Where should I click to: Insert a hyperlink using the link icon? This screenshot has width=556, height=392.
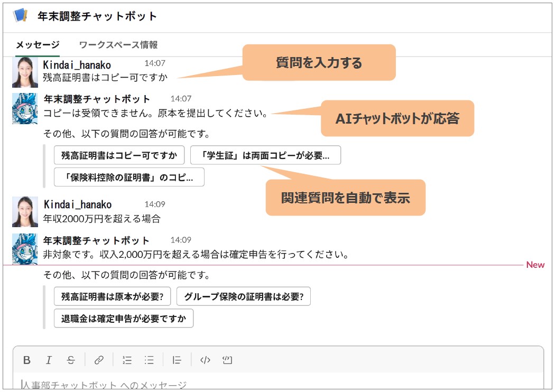pos(100,360)
